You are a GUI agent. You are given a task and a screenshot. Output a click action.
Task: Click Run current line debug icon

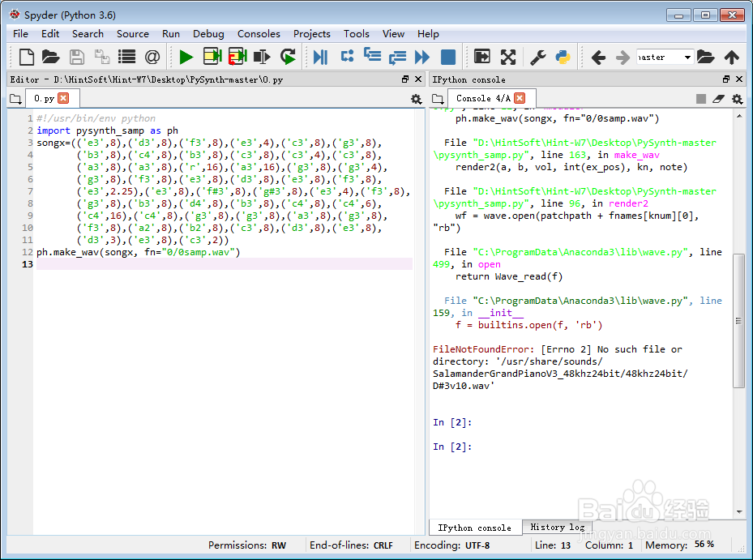347,56
